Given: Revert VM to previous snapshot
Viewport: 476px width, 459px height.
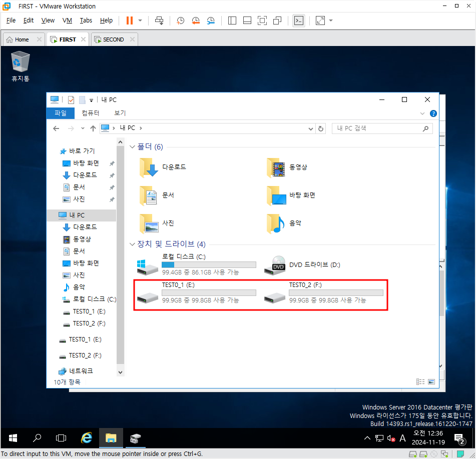Looking at the screenshot, I should [196, 20].
